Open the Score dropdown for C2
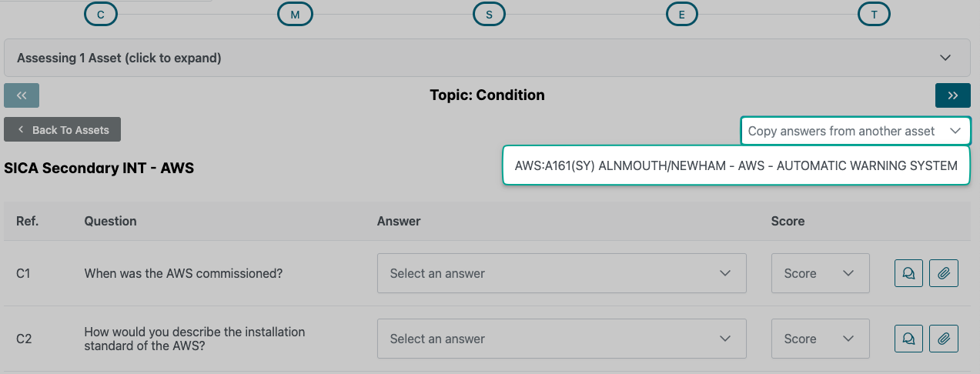The width and height of the screenshot is (980, 374). (820, 339)
